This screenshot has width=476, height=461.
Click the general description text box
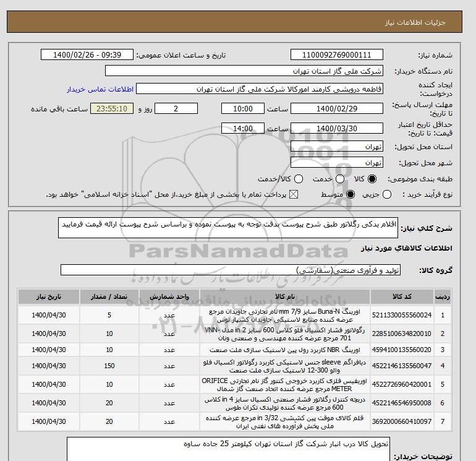tap(228, 228)
